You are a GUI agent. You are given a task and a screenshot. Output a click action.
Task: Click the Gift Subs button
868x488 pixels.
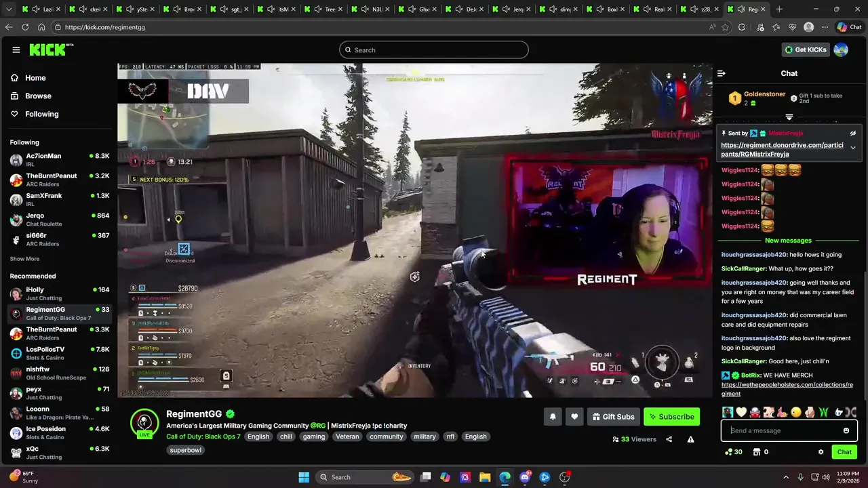(614, 417)
